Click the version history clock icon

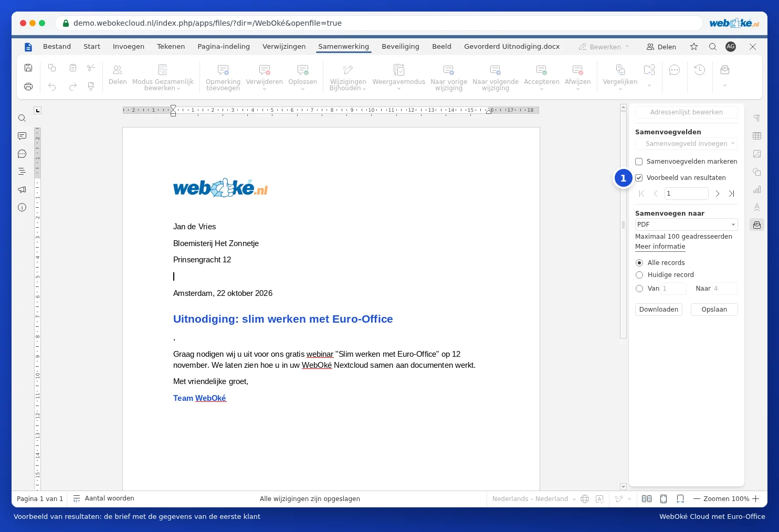click(x=700, y=70)
